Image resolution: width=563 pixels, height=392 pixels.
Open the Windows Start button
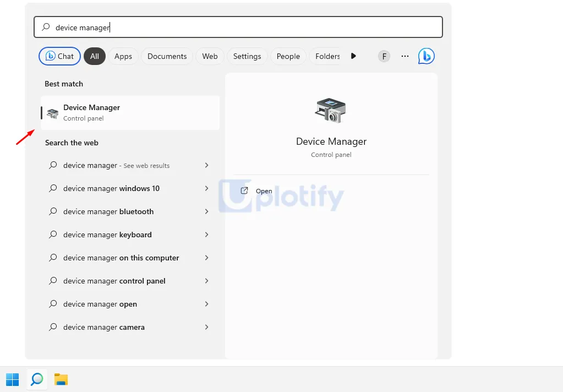pyautogui.click(x=13, y=379)
